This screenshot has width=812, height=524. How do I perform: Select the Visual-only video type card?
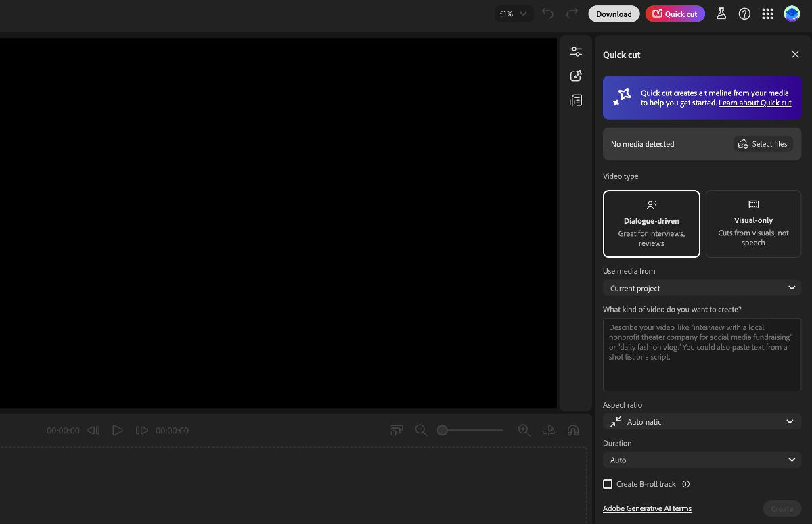(x=753, y=223)
